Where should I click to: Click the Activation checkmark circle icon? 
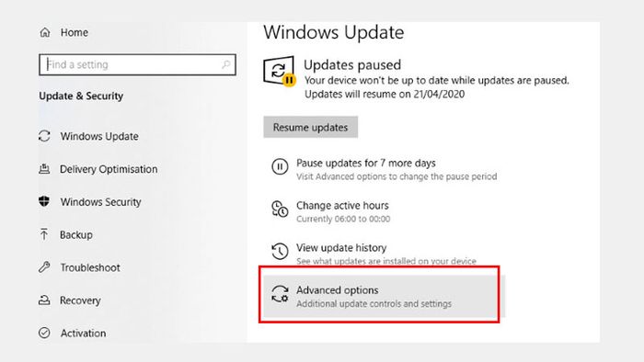pos(44,333)
